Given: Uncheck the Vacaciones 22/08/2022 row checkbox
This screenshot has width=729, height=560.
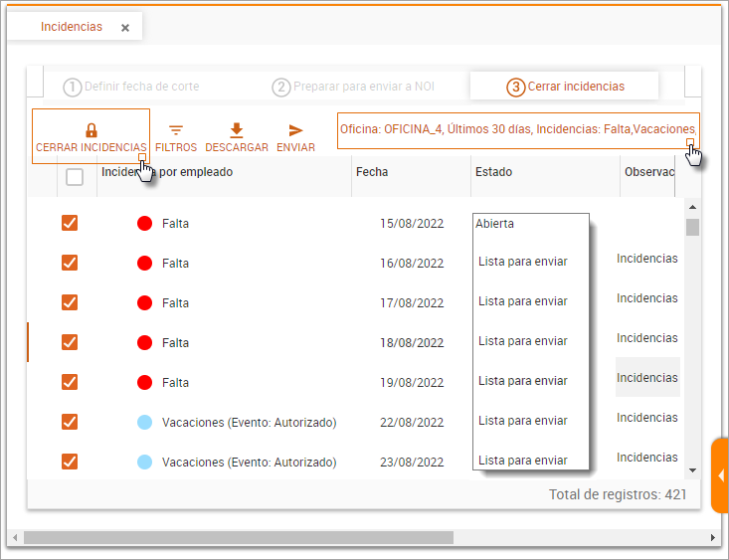Looking at the screenshot, I should [x=70, y=422].
